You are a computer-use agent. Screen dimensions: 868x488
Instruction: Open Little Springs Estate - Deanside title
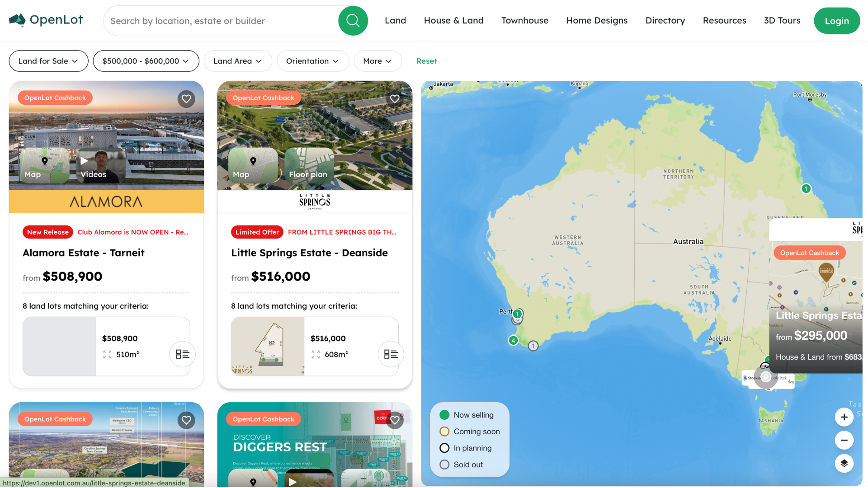point(309,253)
